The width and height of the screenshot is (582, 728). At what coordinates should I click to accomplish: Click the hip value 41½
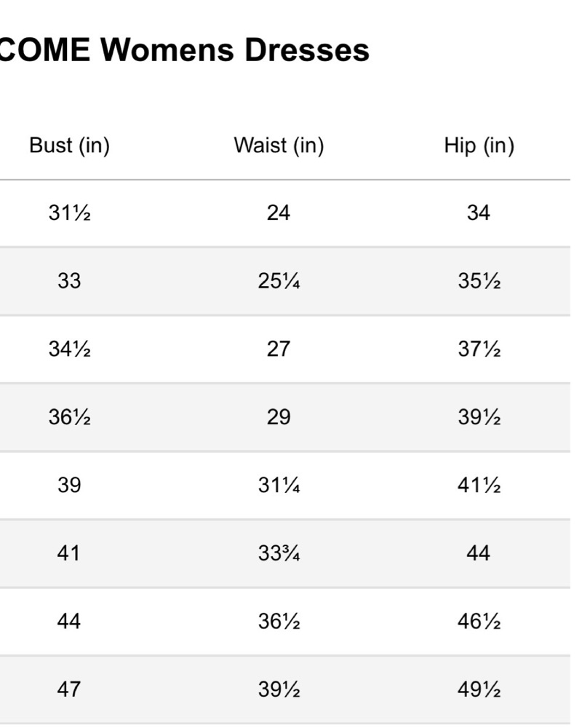479,485
